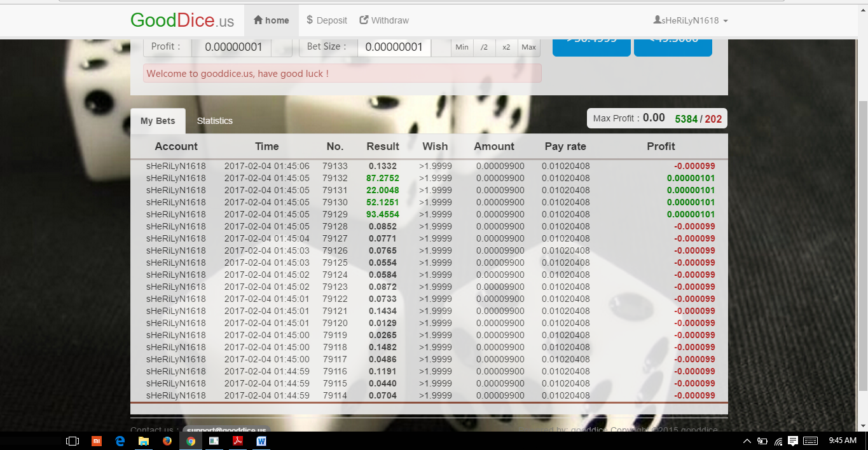
Task: Click the No. column header
Action: (x=335, y=146)
